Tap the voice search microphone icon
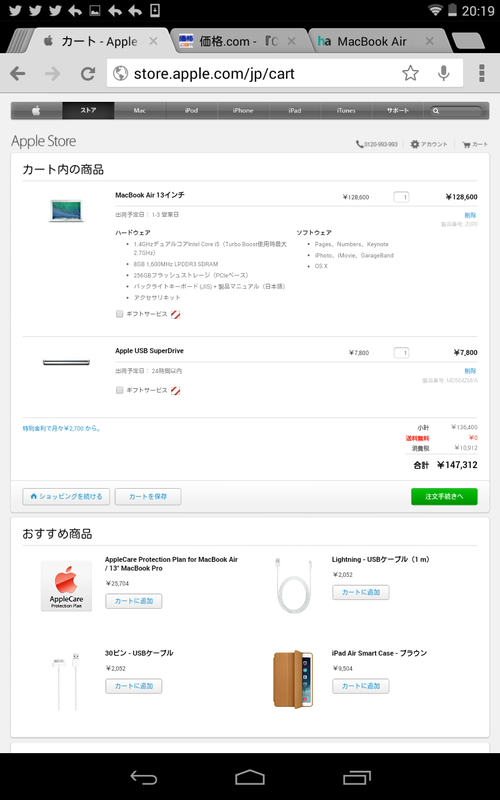Screen dimensions: 500x800 tap(444, 73)
